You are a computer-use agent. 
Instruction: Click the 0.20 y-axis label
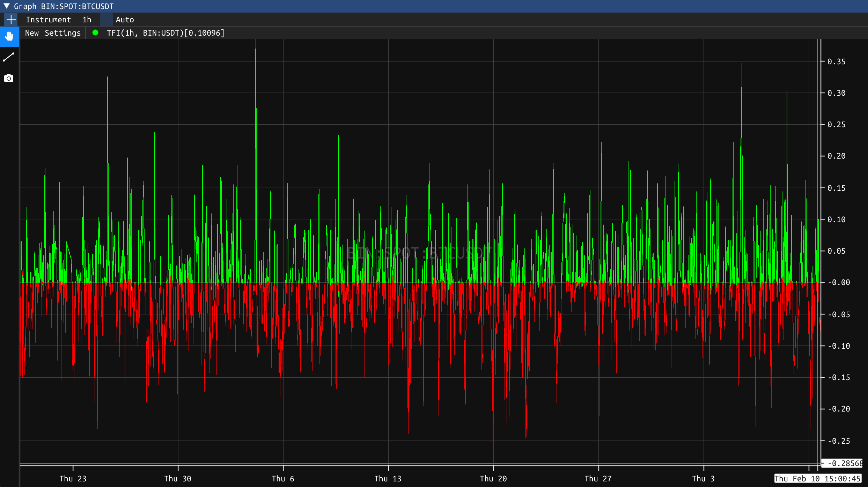(x=836, y=156)
